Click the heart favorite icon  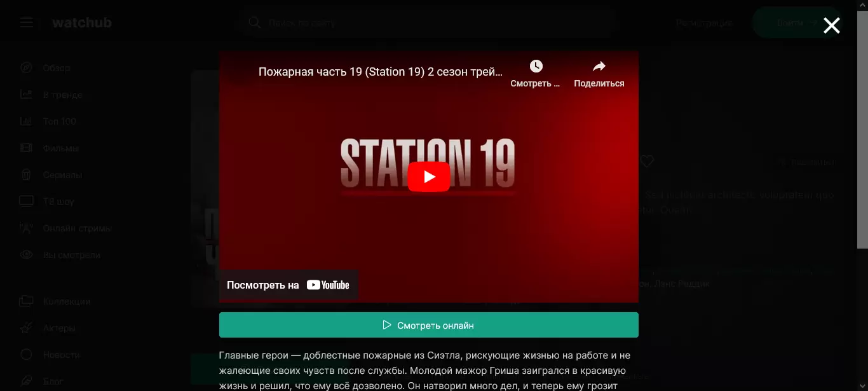647,161
